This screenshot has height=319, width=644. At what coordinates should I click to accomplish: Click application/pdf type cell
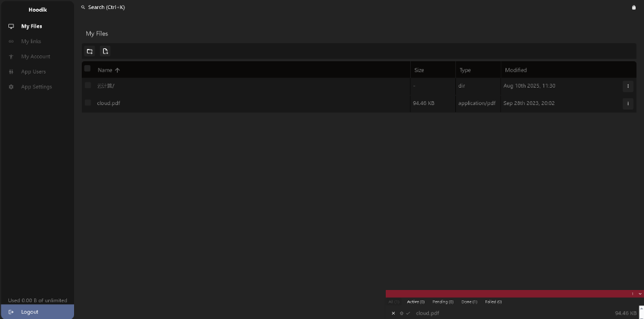477,103
